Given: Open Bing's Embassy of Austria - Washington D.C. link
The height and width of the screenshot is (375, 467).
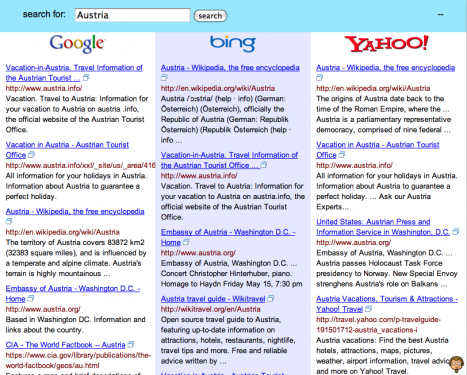Looking at the screenshot, I should point(228,237).
